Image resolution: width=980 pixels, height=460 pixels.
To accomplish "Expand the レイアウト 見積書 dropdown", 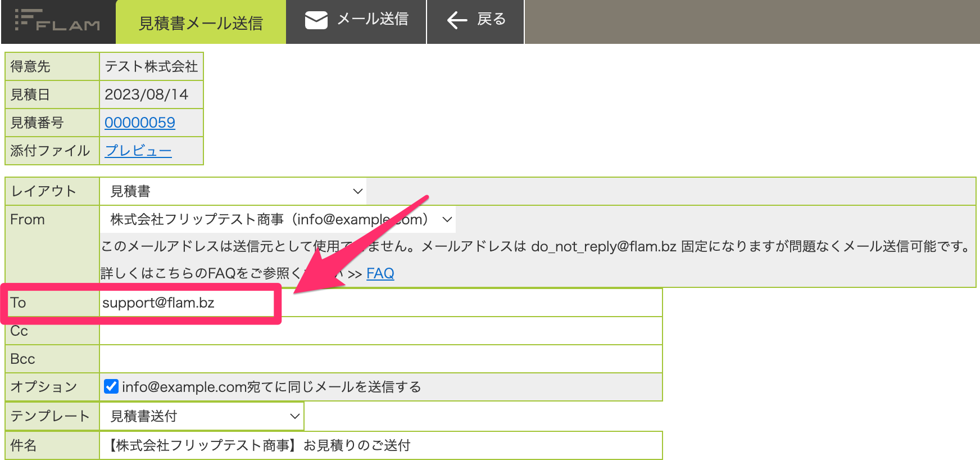I will (x=233, y=191).
